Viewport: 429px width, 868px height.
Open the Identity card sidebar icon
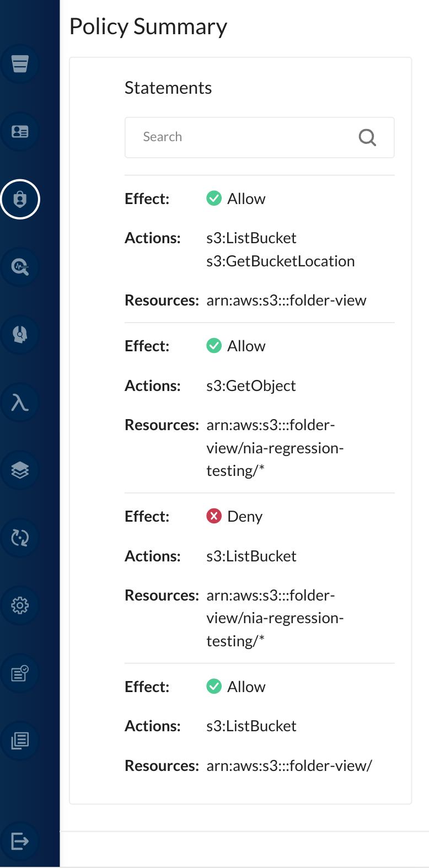point(20,132)
